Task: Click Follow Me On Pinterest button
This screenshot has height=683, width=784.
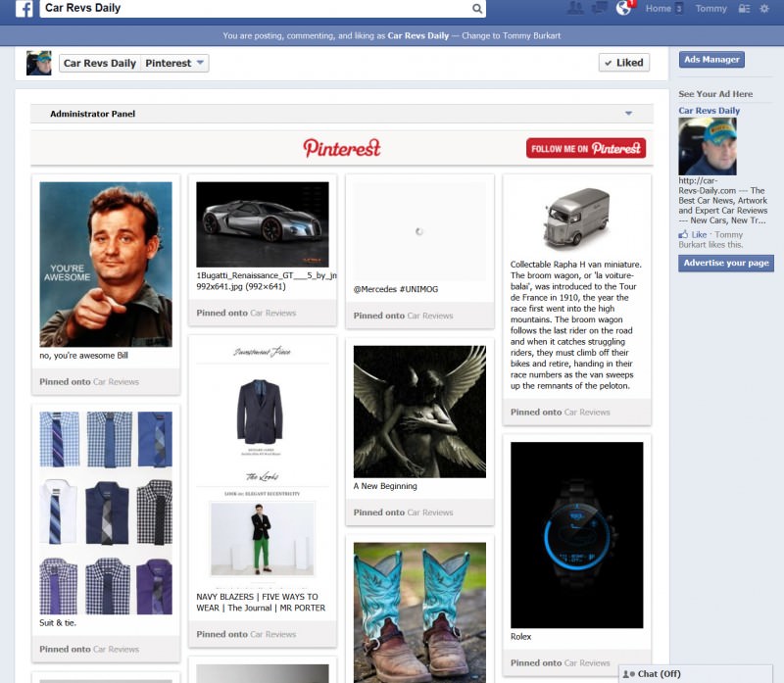Action: (x=586, y=148)
